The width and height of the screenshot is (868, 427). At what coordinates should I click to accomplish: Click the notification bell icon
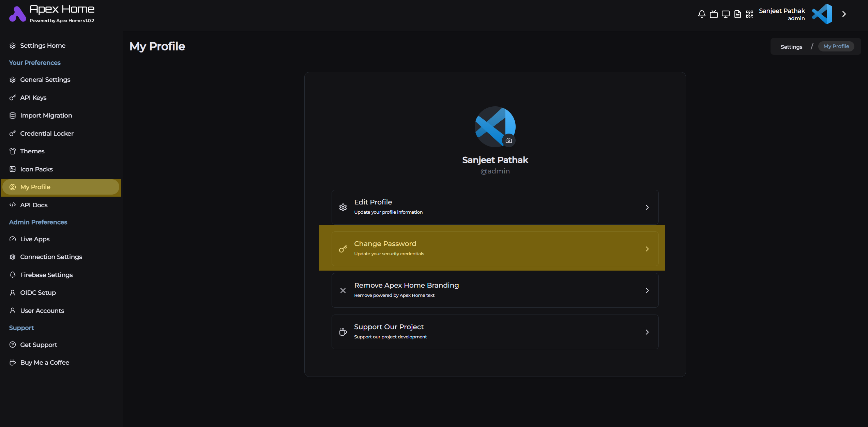pyautogui.click(x=701, y=14)
